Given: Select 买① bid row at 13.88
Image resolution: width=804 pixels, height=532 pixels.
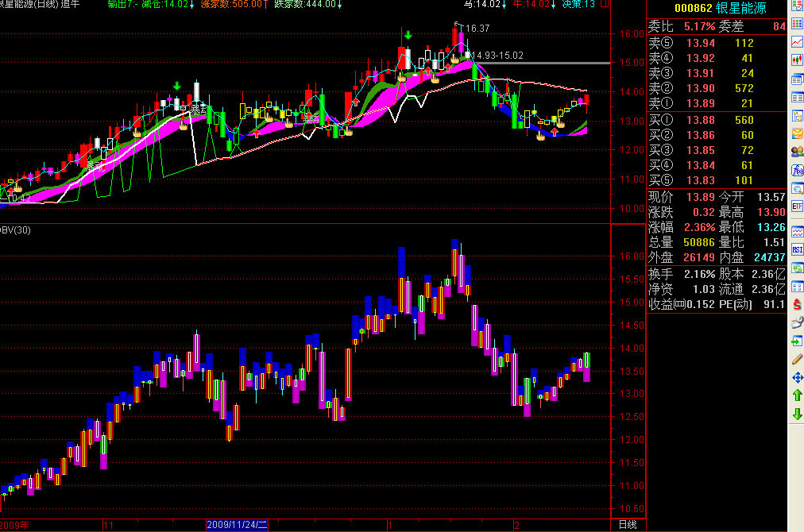Looking at the screenshot, I should coord(717,120).
